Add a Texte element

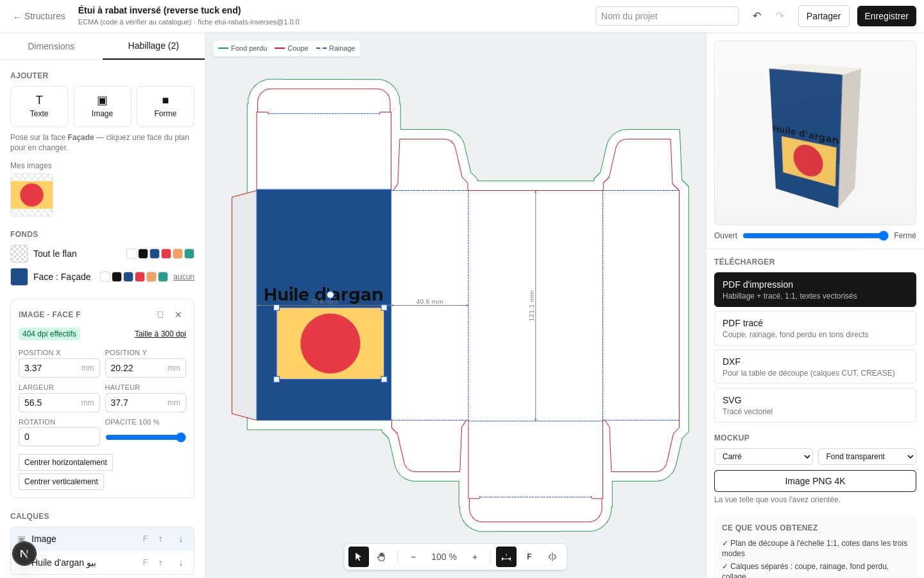tap(39, 107)
